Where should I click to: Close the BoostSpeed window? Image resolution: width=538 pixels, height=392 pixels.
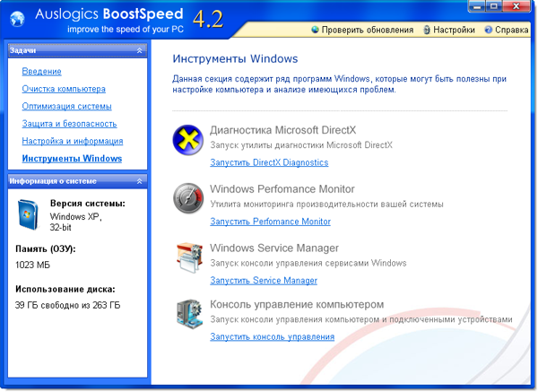click(516, 6)
